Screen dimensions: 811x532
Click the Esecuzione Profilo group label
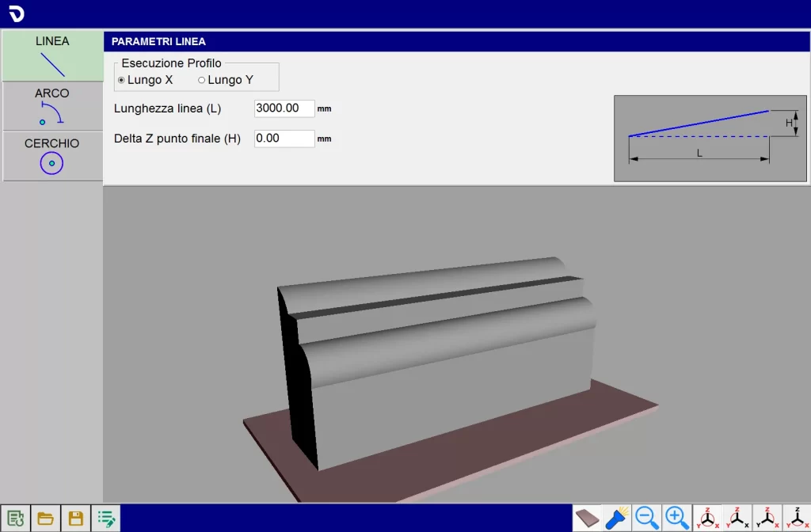(x=171, y=63)
